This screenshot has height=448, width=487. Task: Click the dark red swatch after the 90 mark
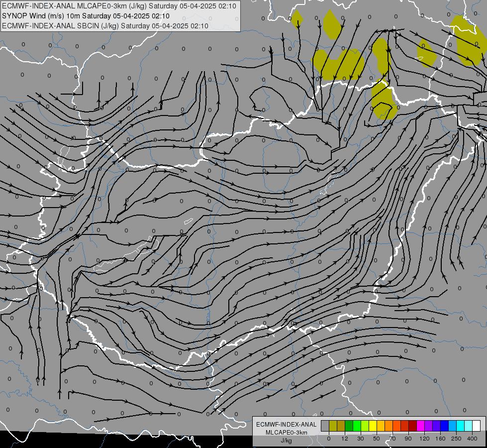[x=413, y=426]
